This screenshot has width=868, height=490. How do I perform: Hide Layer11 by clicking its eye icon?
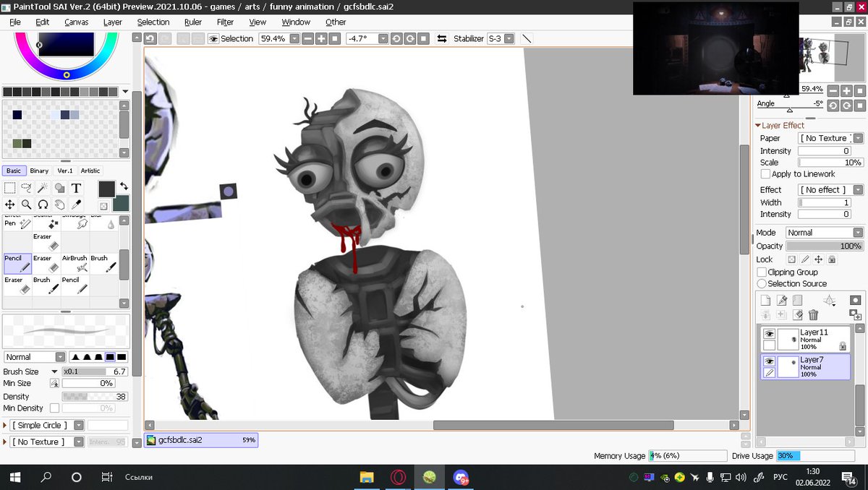tap(770, 333)
